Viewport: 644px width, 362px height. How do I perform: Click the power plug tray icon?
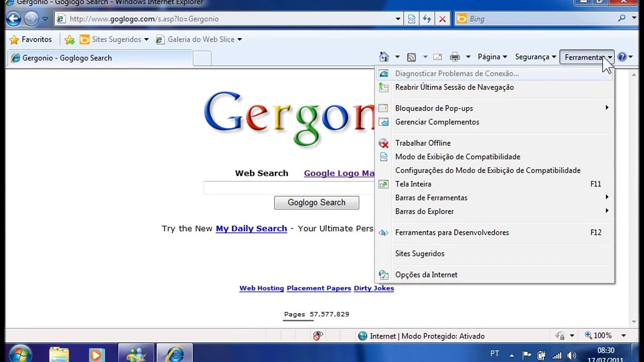coord(541,355)
